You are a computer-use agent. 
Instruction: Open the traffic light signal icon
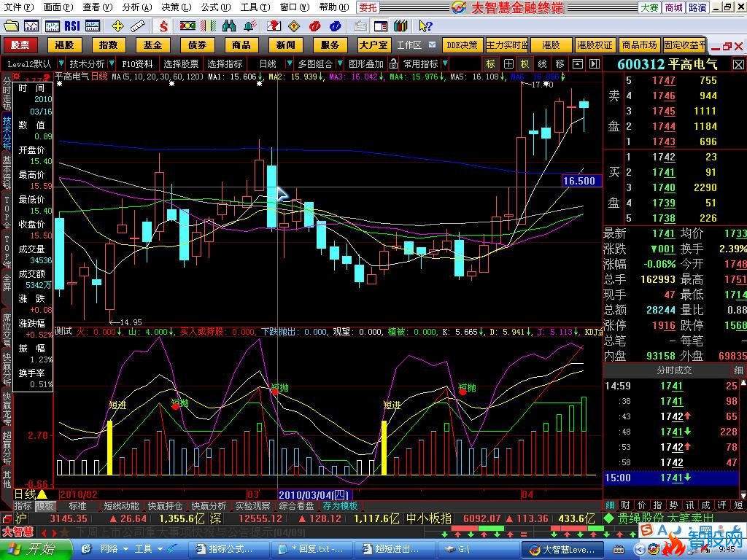(187, 26)
